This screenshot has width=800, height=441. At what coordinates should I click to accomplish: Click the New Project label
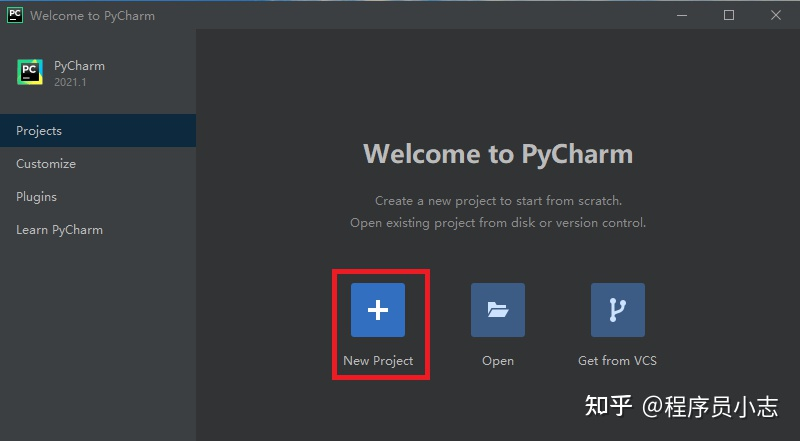point(378,361)
